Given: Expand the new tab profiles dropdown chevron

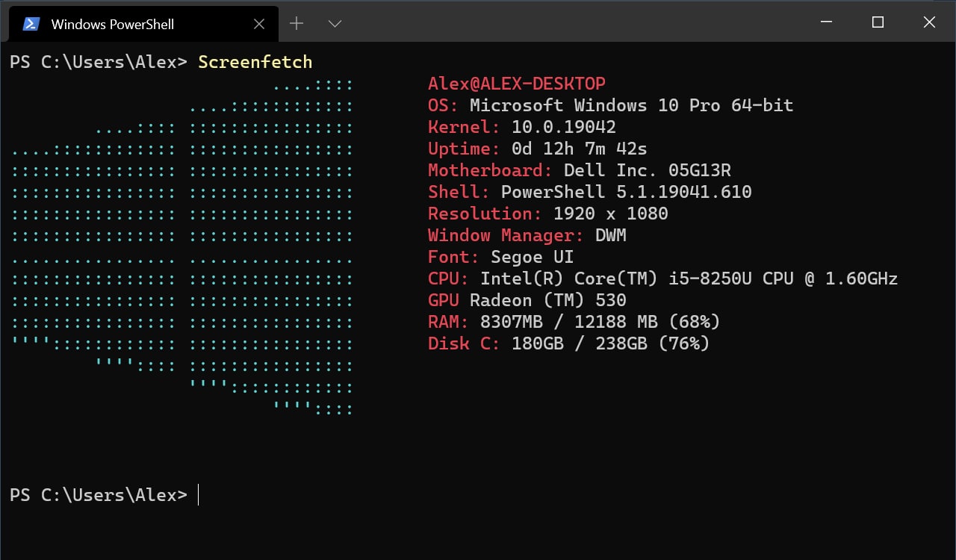Looking at the screenshot, I should pos(335,24).
